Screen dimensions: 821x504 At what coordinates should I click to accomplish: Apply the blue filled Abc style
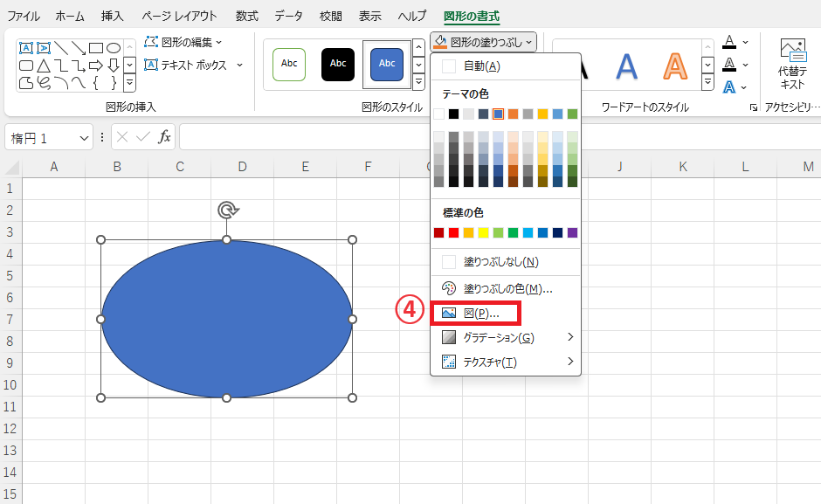[x=387, y=65]
